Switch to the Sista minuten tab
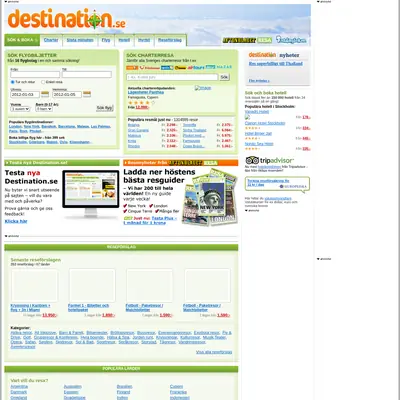 tap(80, 40)
